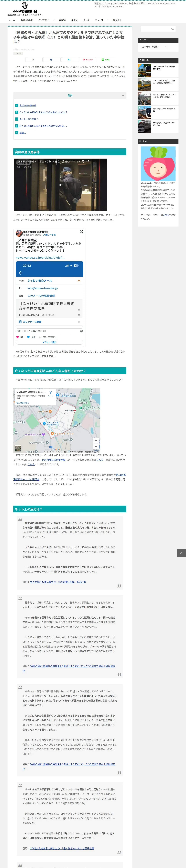The height and width of the screenshot is (868, 186).
Task: Open the 乗車記 menu item
Action: click(74, 20)
